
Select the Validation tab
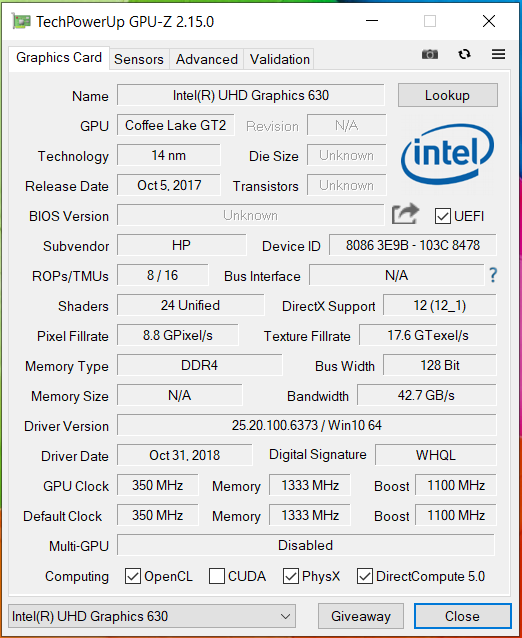280,59
